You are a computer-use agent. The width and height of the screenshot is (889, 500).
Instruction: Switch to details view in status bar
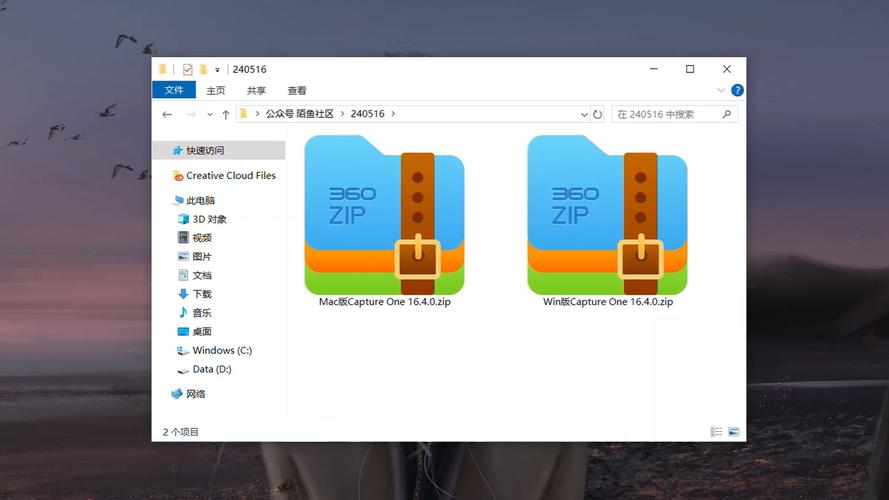pos(717,432)
